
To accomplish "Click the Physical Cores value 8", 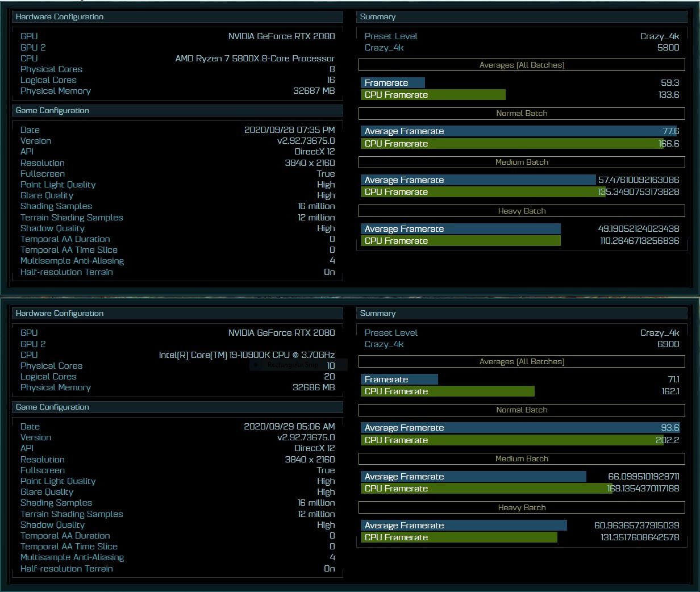I will 332,69.
